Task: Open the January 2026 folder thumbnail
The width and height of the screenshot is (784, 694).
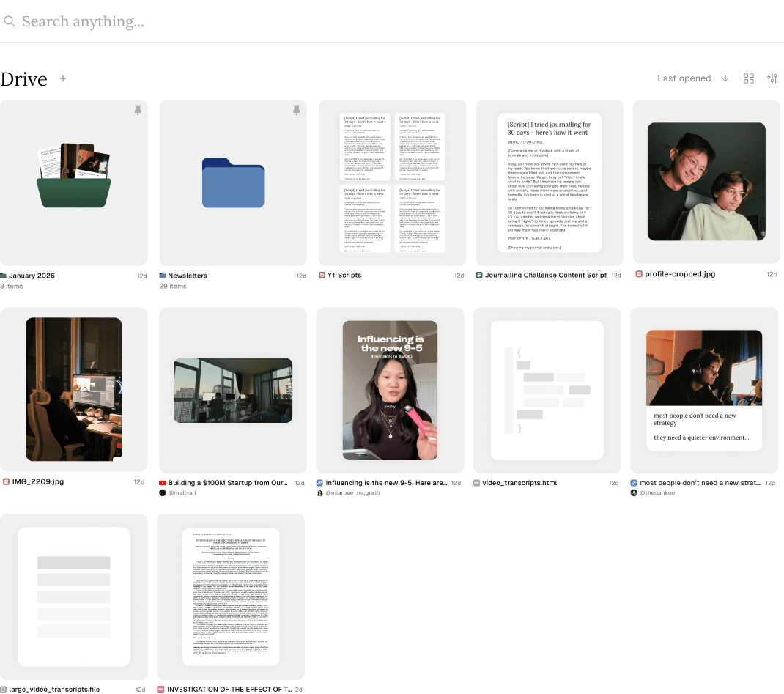Action: [73, 182]
